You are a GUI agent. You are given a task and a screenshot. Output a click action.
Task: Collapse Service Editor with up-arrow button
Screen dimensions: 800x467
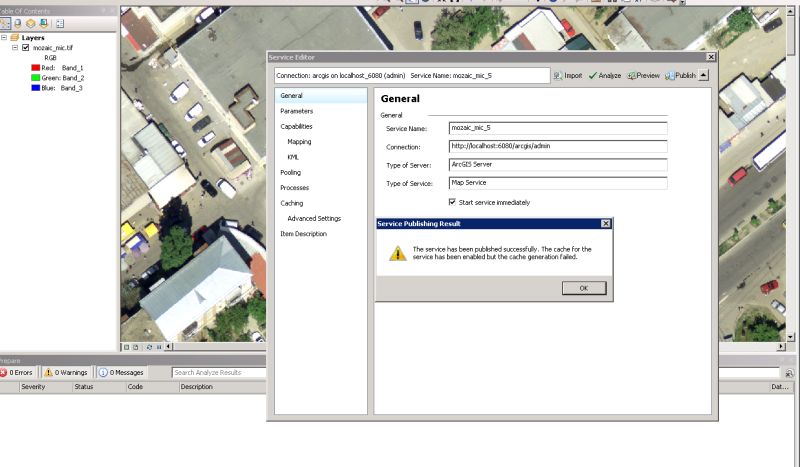704,75
